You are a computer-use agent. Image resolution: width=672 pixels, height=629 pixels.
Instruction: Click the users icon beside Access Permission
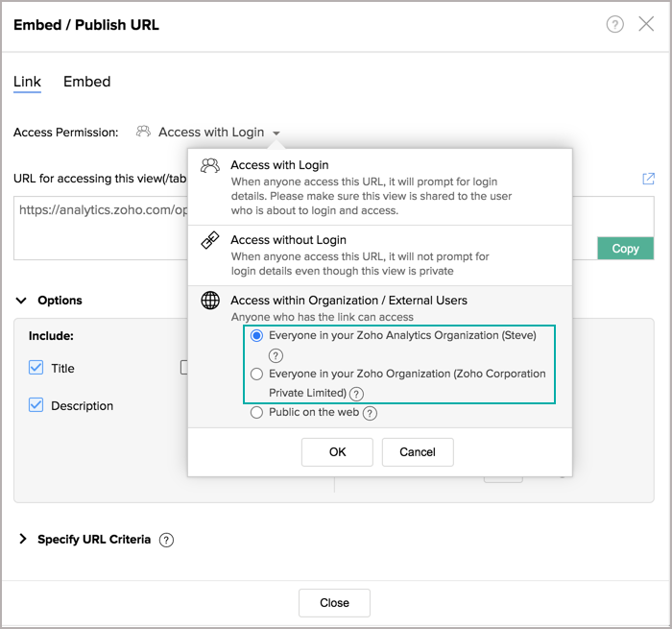click(143, 132)
